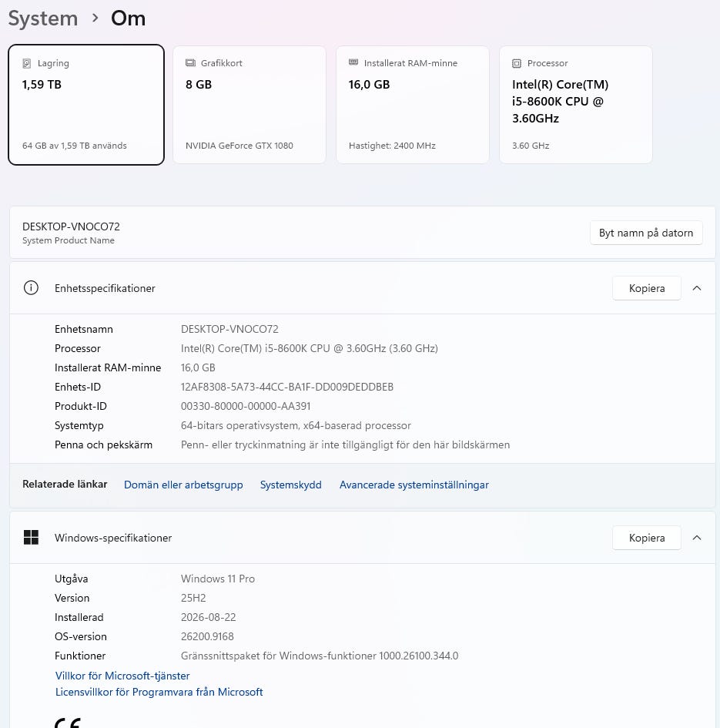Open the Grafikkort card

249,105
